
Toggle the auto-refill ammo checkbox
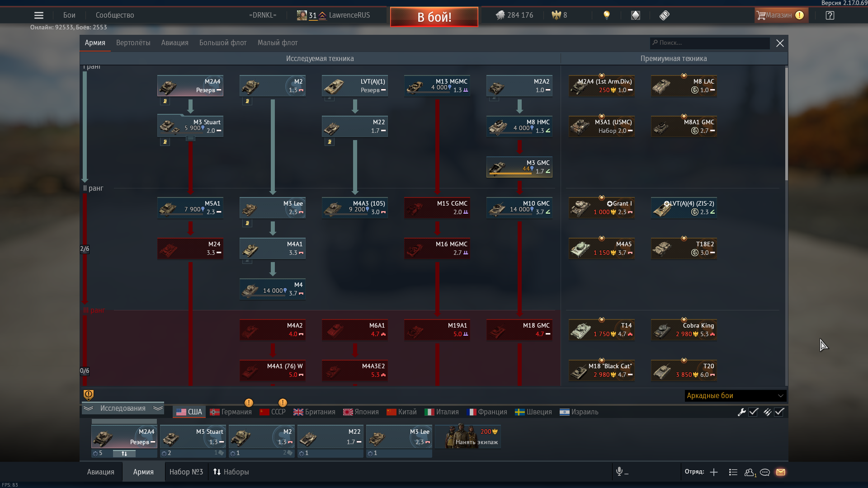[x=779, y=412]
